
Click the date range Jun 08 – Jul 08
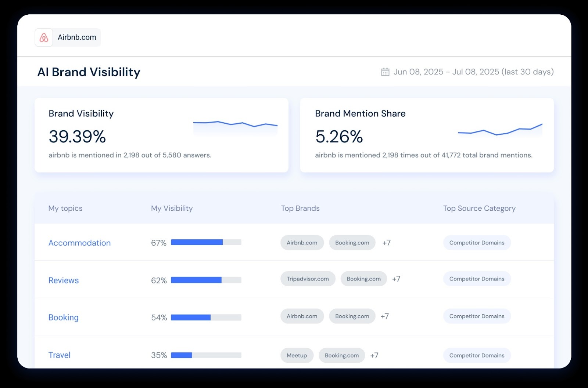click(x=474, y=72)
